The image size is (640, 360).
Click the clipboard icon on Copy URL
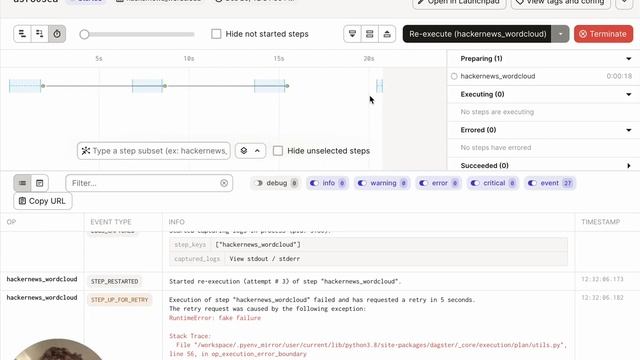(x=22, y=201)
